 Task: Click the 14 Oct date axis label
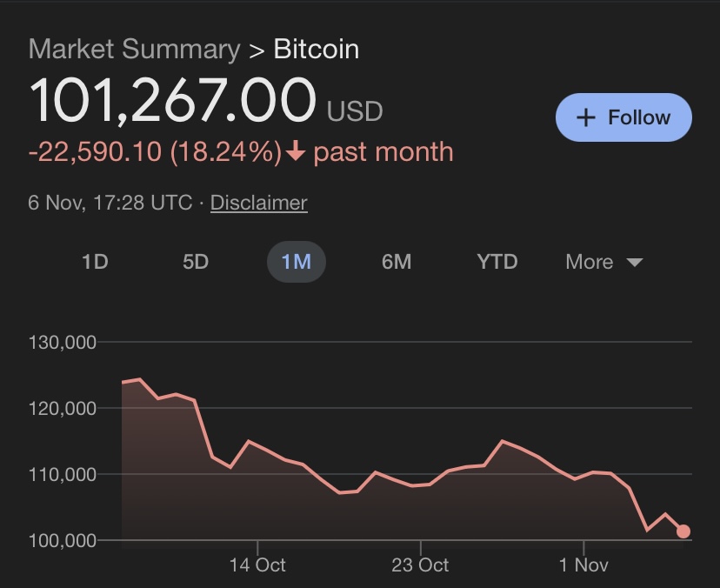(x=257, y=565)
